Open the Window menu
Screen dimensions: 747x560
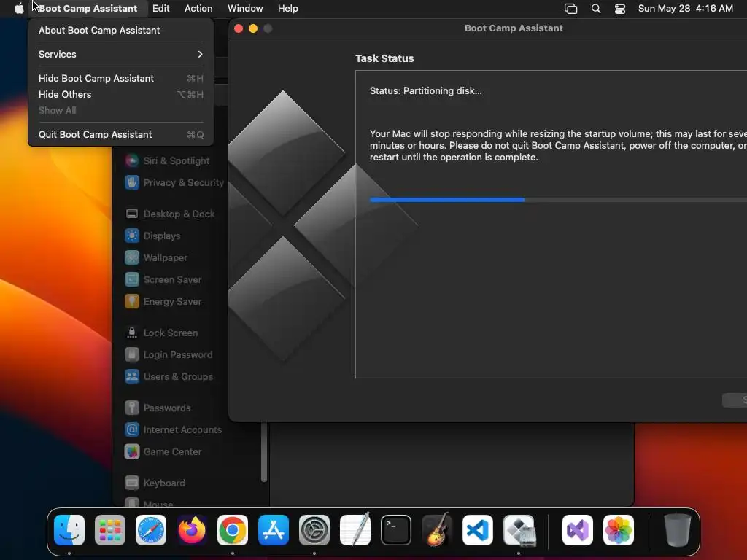(245, 9)
